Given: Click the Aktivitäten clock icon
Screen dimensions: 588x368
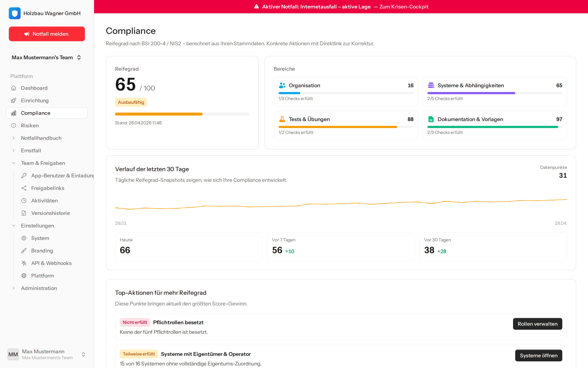Looking at the screenshot, I should point(24,201).
